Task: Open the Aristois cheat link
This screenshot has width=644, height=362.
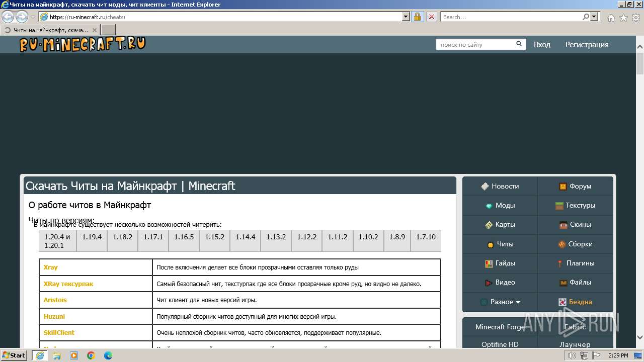Action: [55, 300]
